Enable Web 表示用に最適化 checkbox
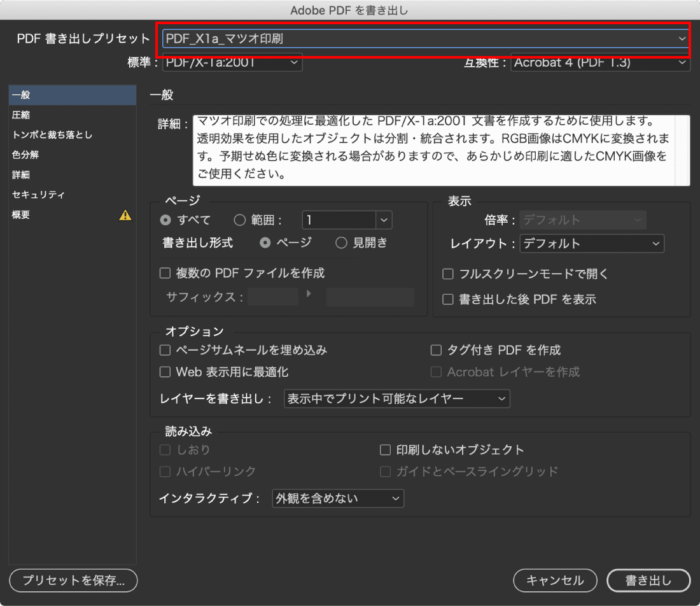This screenshot has height=606, width=700. pos(165,372)
